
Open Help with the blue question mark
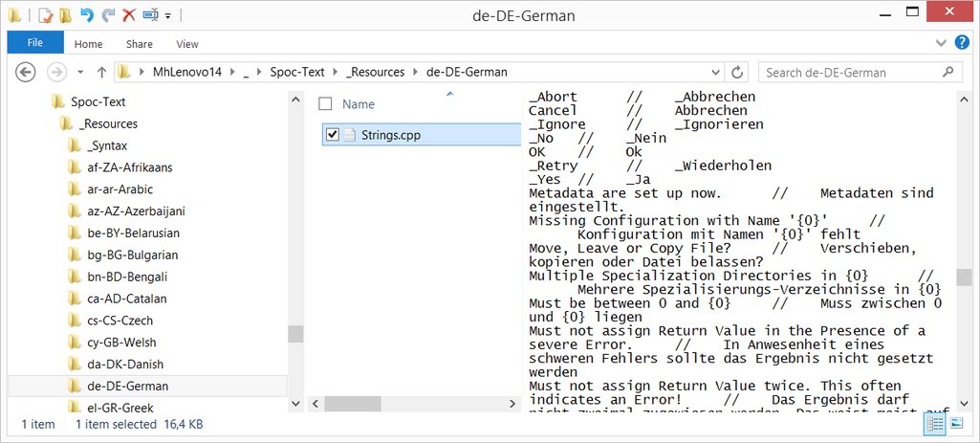click(x=962, y=43)
